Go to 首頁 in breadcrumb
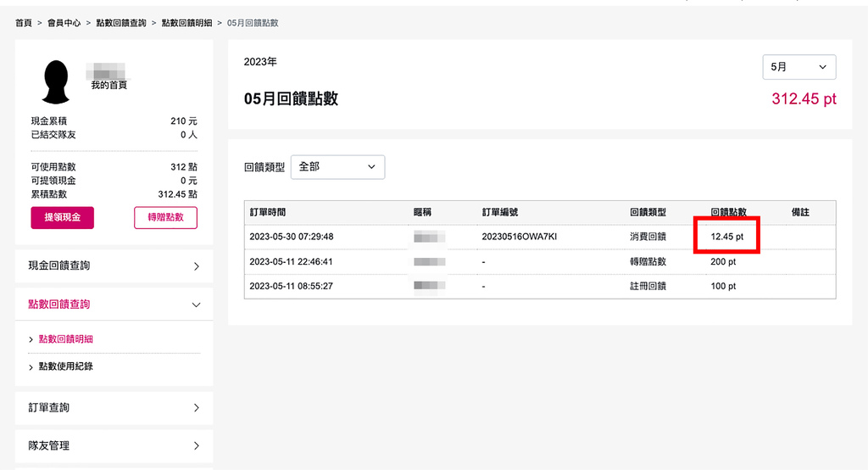Image resolution: width=868 pixels, height=470 pixels. click(x=24, y=23)
